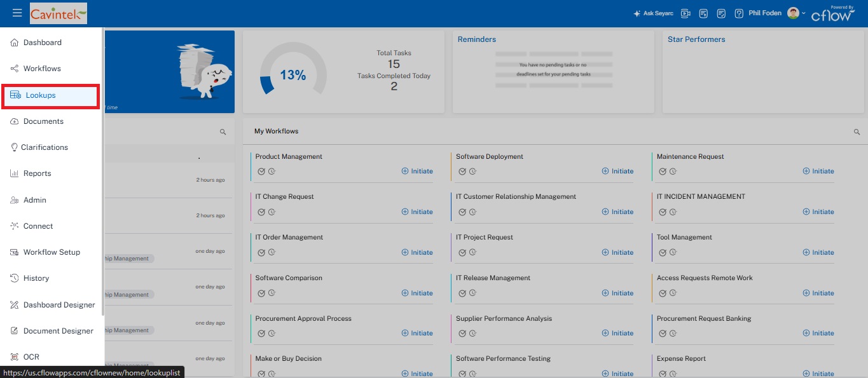868x378 pixels.
Task: Click the checkmark icon under IT Change Request
Action: click(x=261, y=212)
